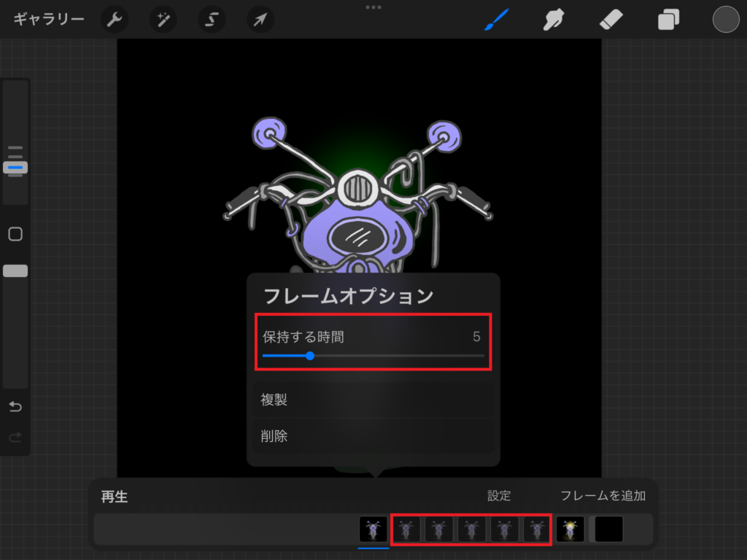Open the Adjustments magic wand menu
The width and height of the screenshot is (747, 560).
(163, 20)
